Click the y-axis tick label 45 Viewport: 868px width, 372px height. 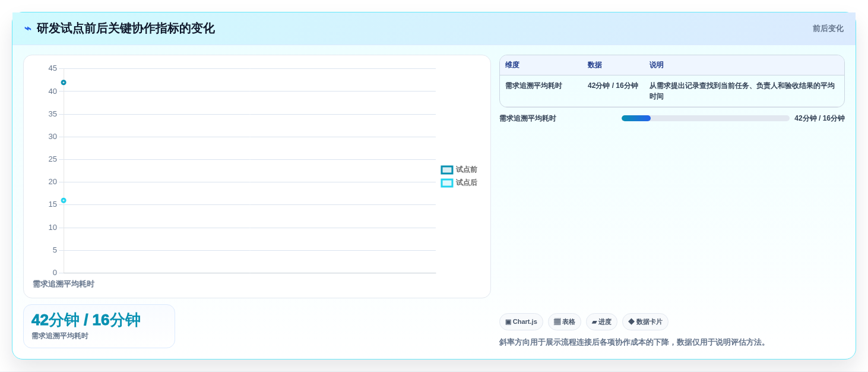tap(53, 68)
